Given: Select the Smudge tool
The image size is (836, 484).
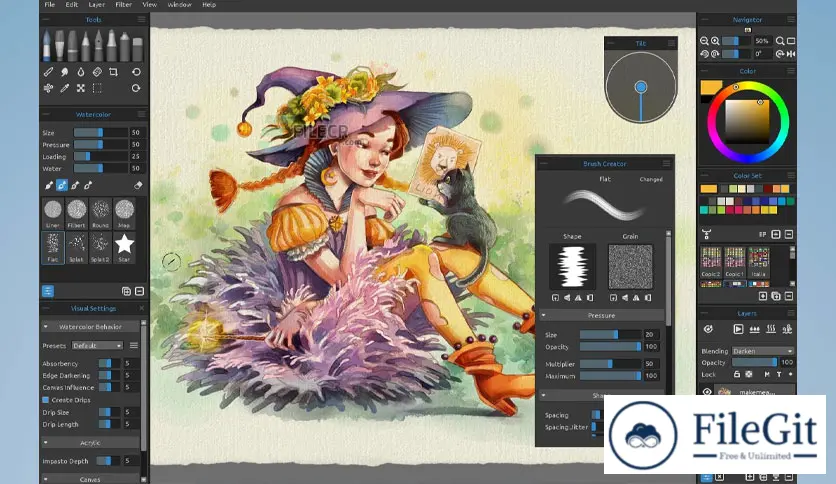Looking at the screenshot, I should click(65, 71).
